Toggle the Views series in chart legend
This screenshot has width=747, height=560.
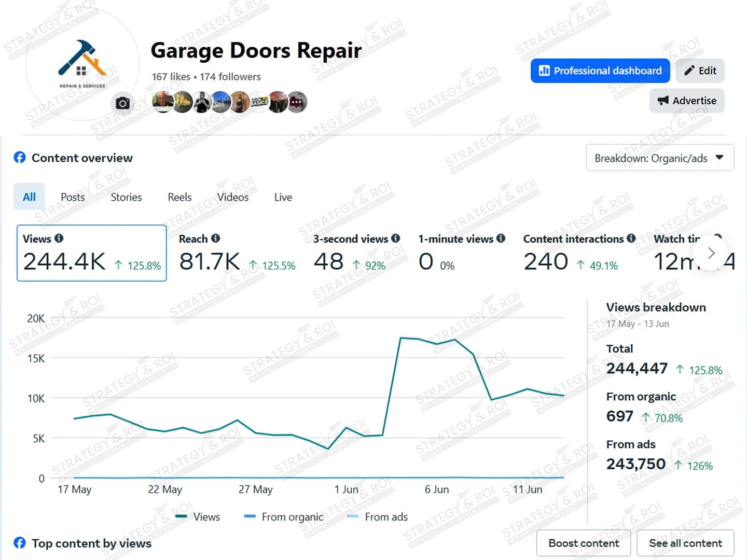(x=198, y=517)
